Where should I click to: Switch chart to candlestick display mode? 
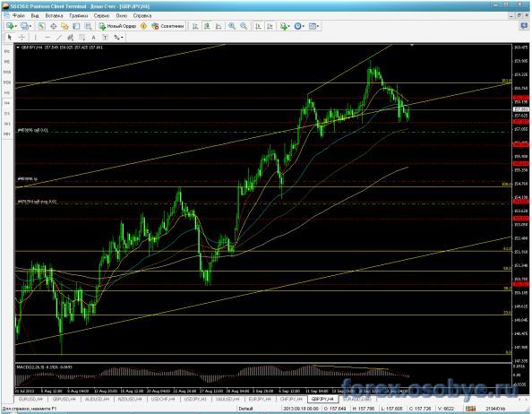(x=207, y=26)
